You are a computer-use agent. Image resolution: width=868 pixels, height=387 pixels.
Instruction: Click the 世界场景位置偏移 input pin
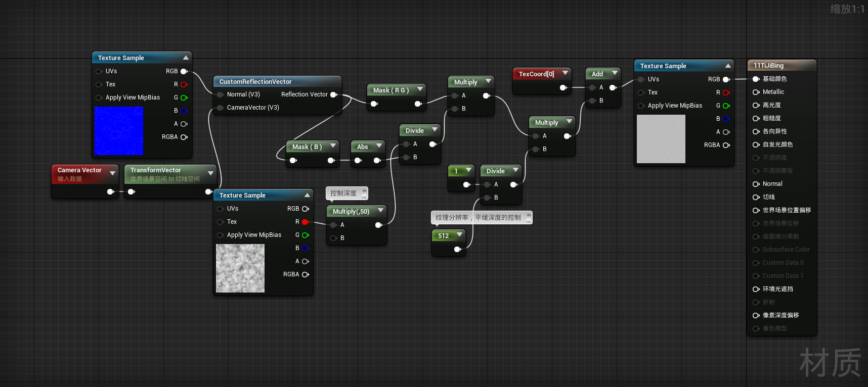point(756,210)
